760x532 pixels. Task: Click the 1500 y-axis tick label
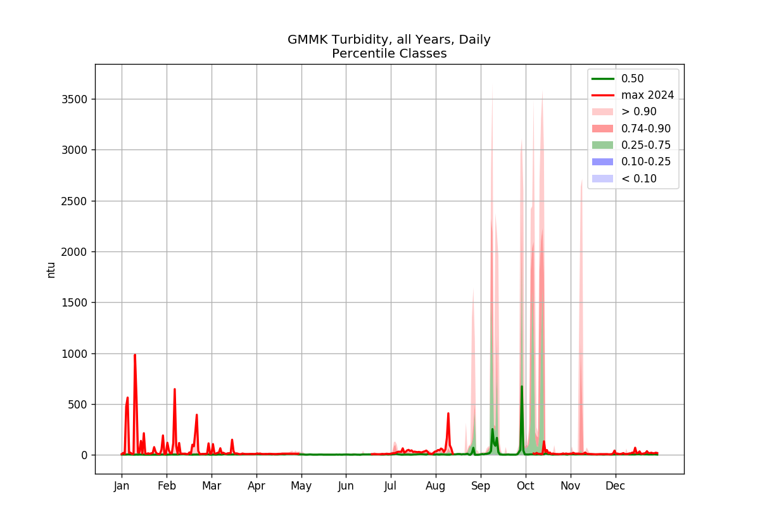click(x=75, y=303)
